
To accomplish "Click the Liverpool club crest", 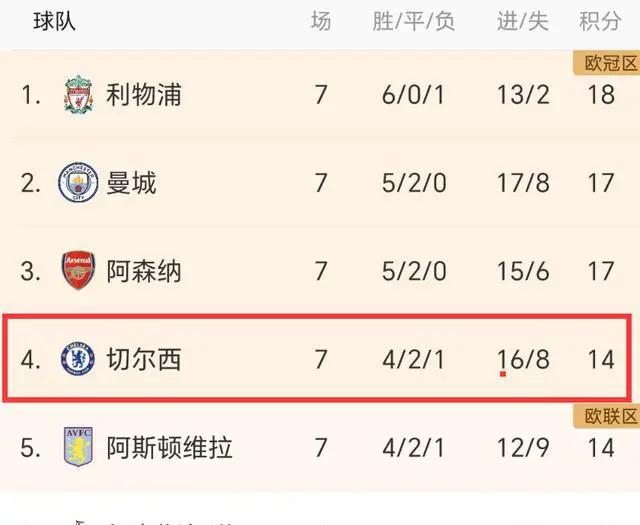I will 78,94.
